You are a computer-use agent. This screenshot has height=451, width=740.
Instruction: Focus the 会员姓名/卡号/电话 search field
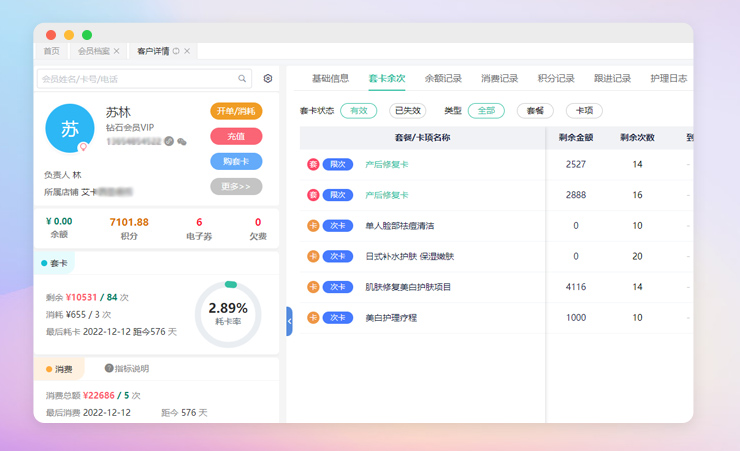pos(144,79)
